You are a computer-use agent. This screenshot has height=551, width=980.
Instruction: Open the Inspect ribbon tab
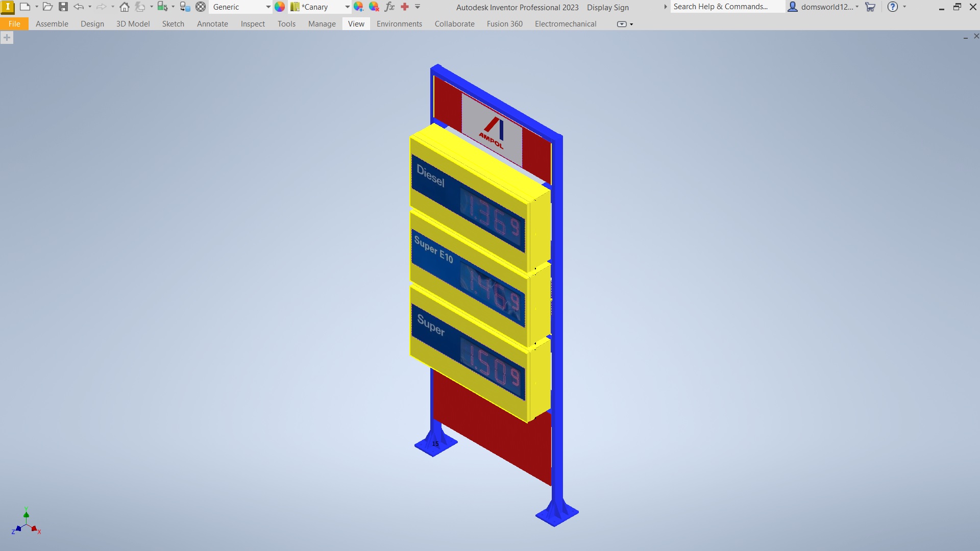click(x=253, y=24)
